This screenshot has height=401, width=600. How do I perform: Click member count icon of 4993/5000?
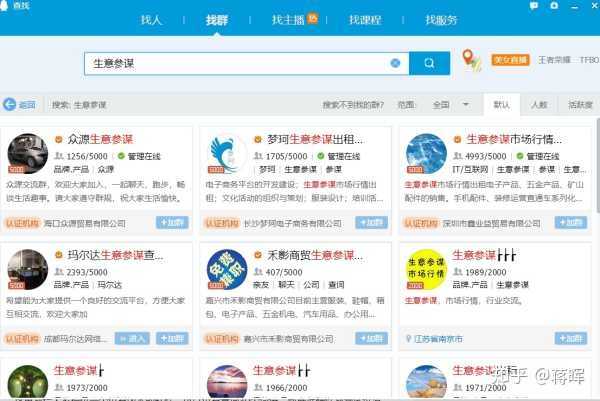pos(458,156)
